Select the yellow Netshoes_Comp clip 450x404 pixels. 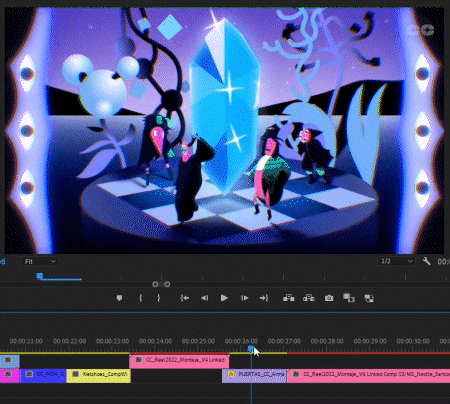tap(99, 375)
